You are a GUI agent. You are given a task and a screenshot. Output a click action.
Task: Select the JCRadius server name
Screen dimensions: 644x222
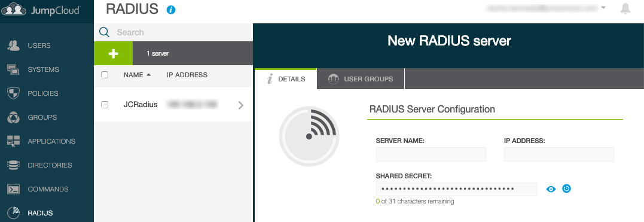tap(141, 105)
